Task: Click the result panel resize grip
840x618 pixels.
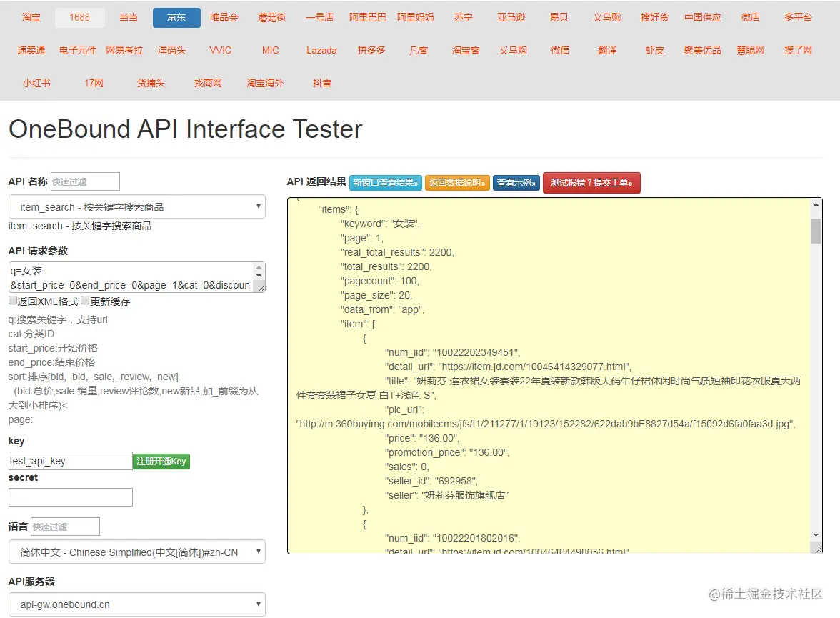Action: pos(817,548)
